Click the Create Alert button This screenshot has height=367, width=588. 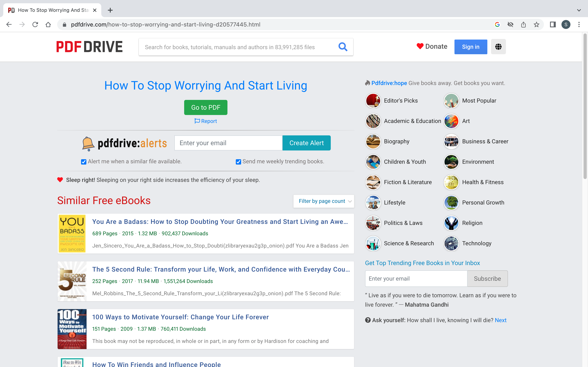(306, 143)
